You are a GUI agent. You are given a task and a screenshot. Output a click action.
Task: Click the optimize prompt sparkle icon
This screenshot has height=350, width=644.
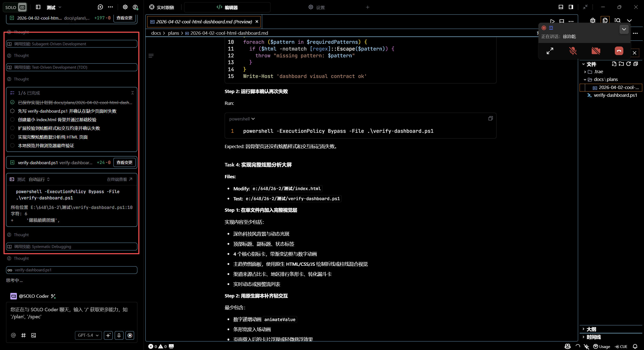pyautogui.click(x=108, y=335)
